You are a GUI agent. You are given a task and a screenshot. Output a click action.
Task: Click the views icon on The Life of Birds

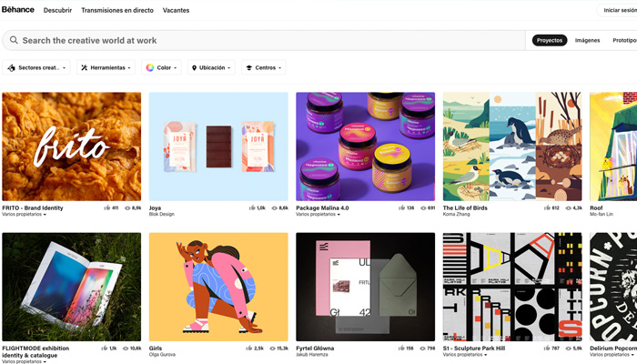(x=569, y=208)
